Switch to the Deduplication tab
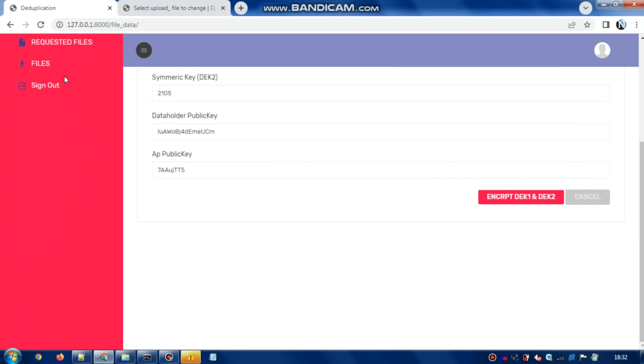 (60, 8)
